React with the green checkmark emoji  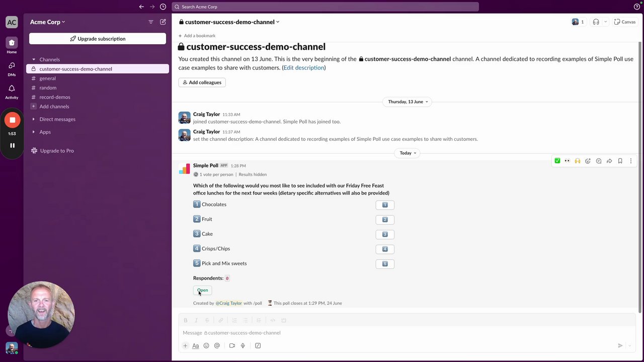coord(557,161)
